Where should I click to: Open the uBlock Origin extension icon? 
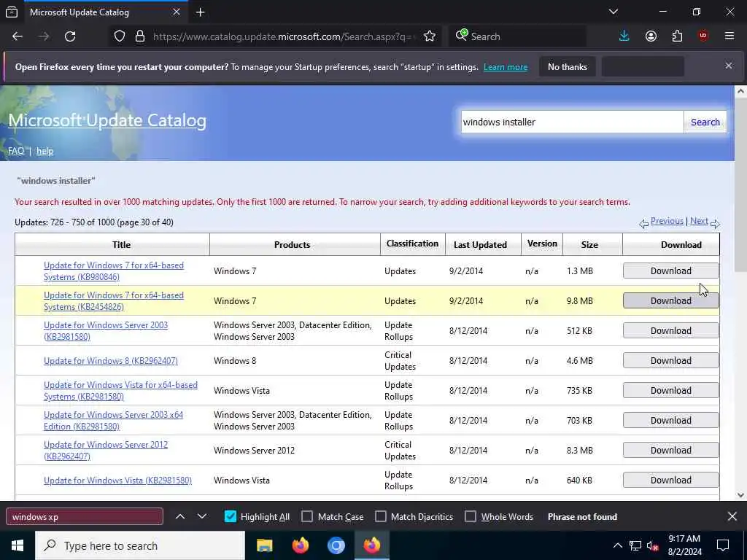click(703, 36)
